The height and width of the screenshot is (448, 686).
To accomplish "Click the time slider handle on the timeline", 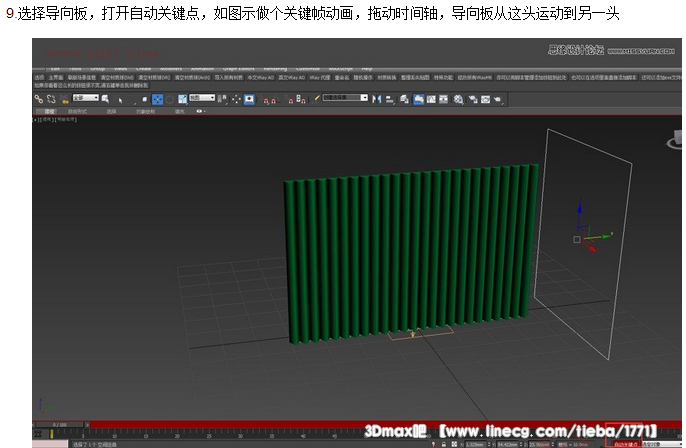I will (x=52, y=425).
